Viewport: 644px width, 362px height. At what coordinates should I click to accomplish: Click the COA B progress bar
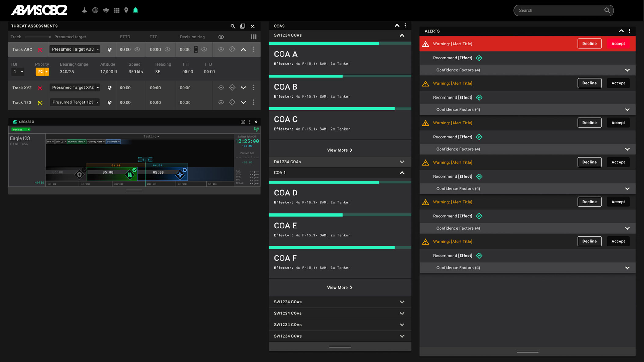tap(340, 76)
